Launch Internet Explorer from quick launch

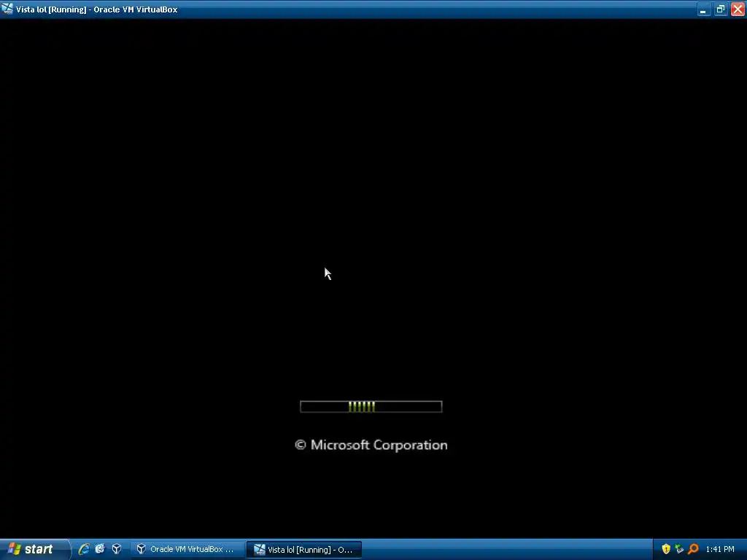84,549
